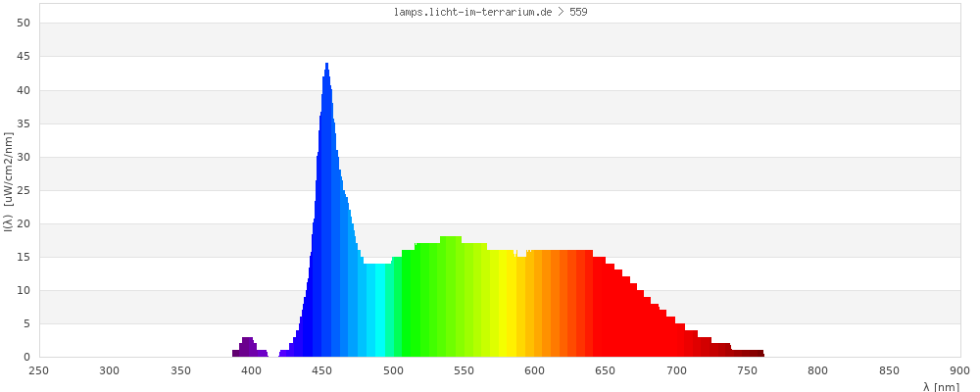
Task: Click the green plateau top near 540 nm
Action: [451, 239]
